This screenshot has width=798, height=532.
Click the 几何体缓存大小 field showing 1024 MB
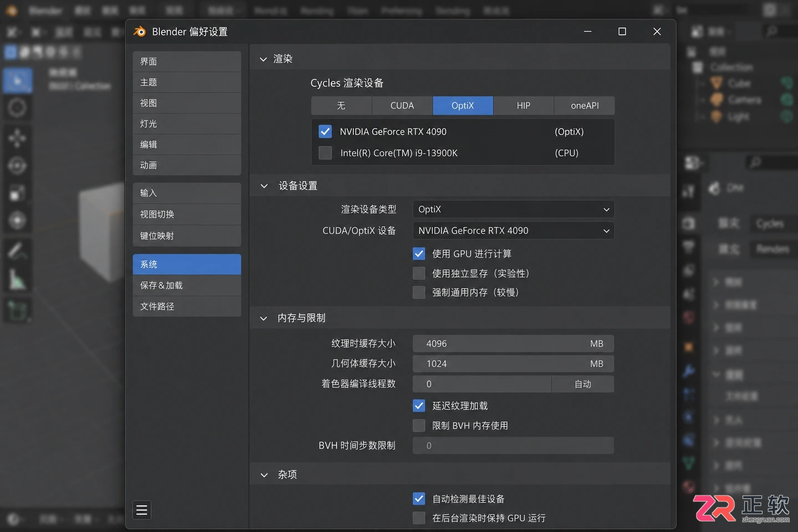pyautogui.click(x=513, y=364)
